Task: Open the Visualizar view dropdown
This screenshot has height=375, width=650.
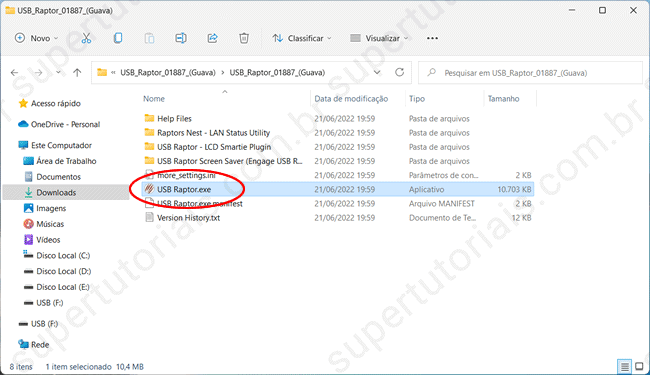Action: point(379,38)
